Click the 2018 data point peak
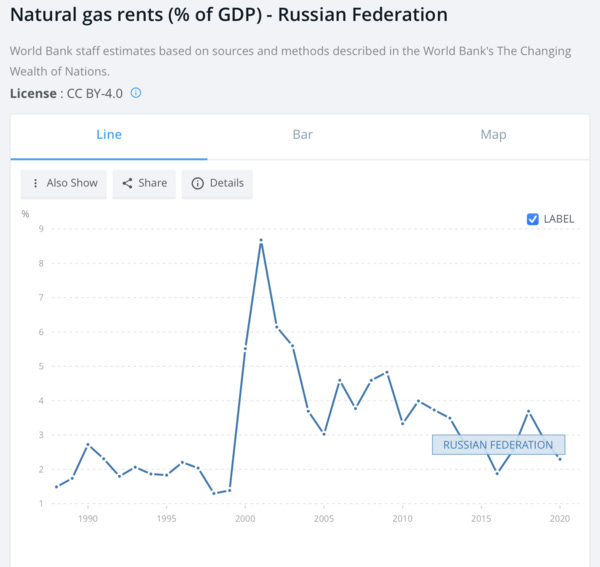This screenshot has width=600, height=567. [x=528, y=411]
